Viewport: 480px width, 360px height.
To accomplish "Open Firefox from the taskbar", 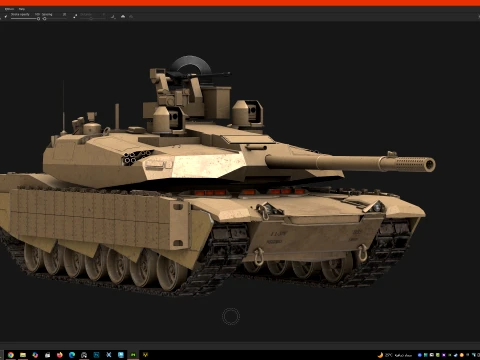I will pos(60,355).
